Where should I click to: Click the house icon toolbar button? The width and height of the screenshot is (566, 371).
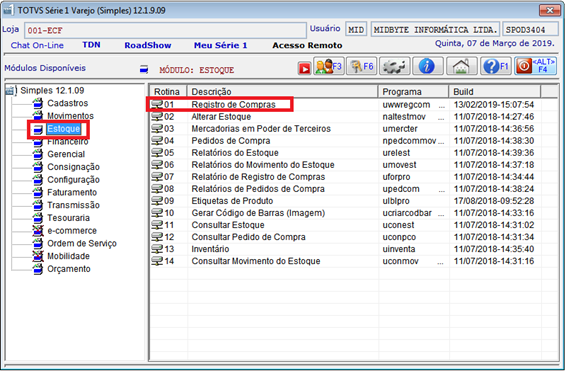click(462, 66)
